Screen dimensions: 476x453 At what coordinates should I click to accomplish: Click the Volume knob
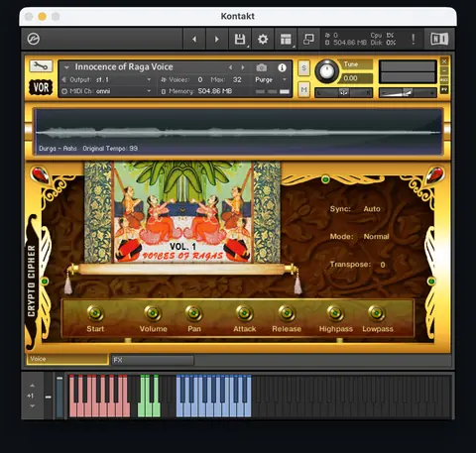coord(153,312)
